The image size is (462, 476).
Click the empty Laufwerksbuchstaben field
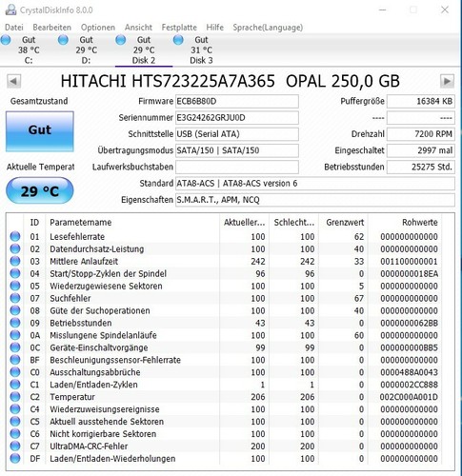(237, 167)
